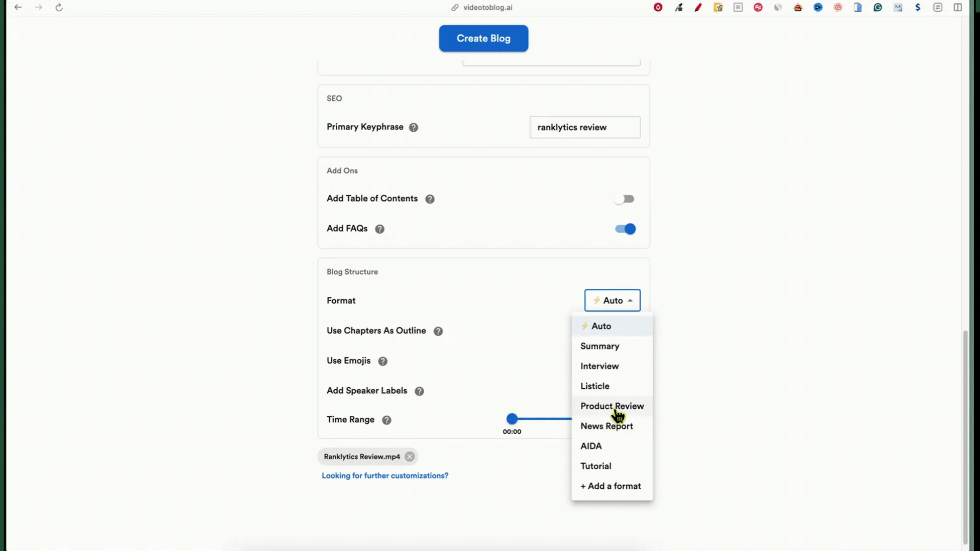Choose the Summary format option

[x=612, y=346]
